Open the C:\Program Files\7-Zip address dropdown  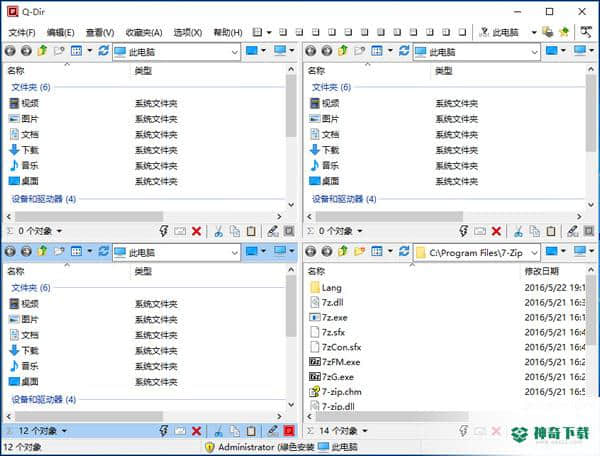pyautogui.click(x=535, y=253)
